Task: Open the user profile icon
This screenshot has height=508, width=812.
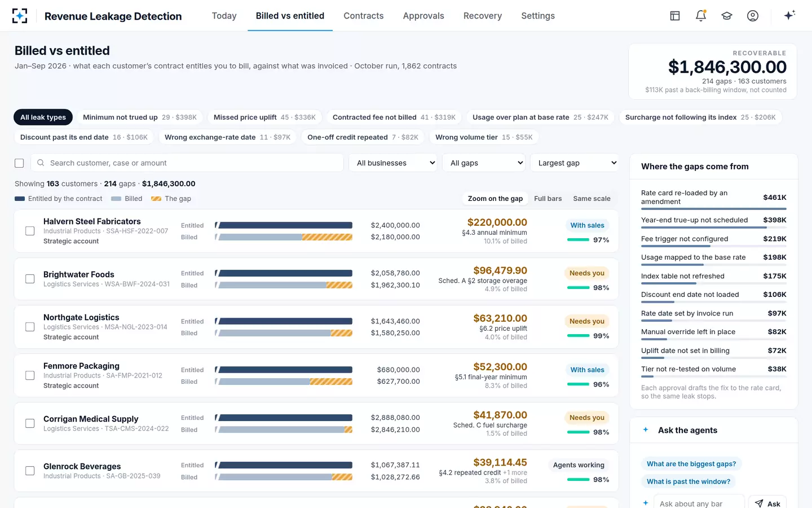Action: pyautogui.click(x=753, y=16)
